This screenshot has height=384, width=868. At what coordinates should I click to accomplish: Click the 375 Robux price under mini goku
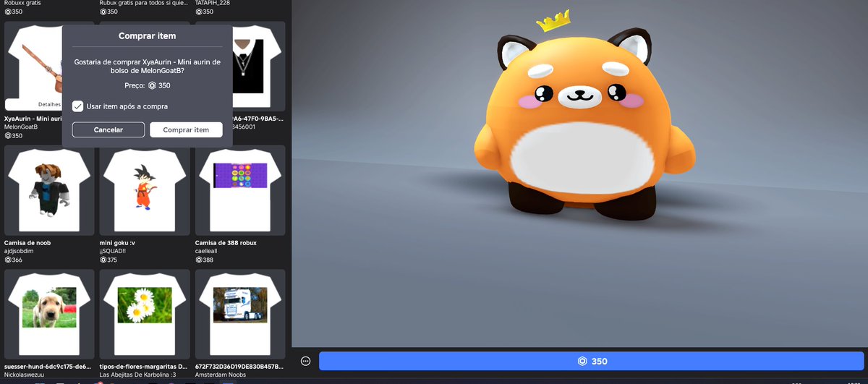point(109,260)
